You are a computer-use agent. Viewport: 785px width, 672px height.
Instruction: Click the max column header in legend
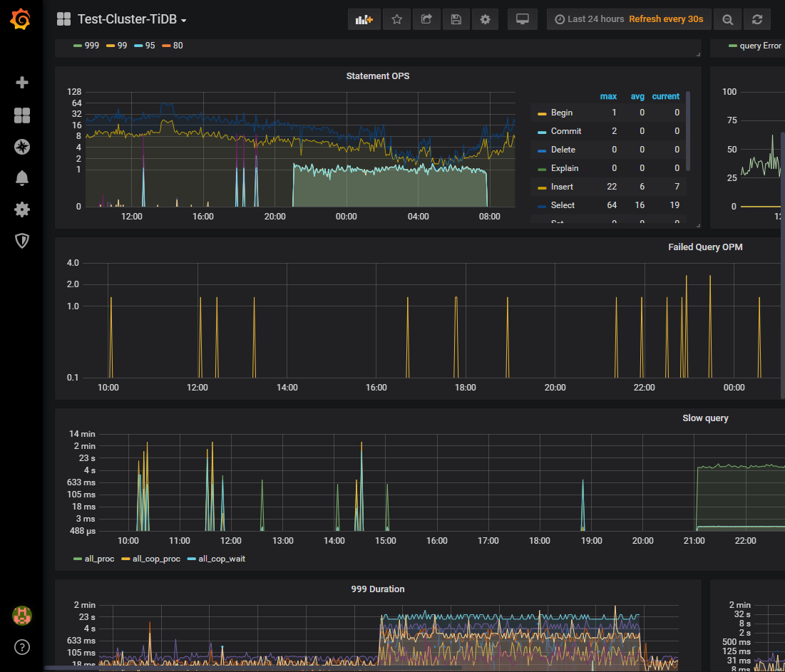pos(607,96)
